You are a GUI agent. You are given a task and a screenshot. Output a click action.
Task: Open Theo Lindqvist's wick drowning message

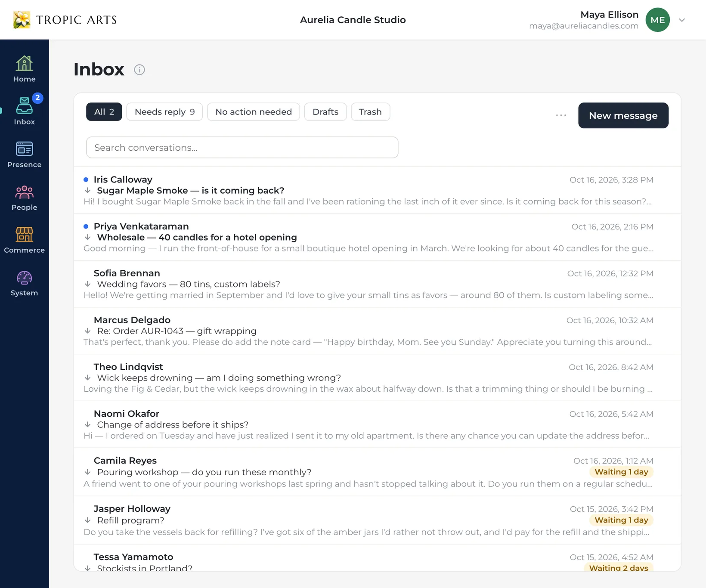point(377,378)
